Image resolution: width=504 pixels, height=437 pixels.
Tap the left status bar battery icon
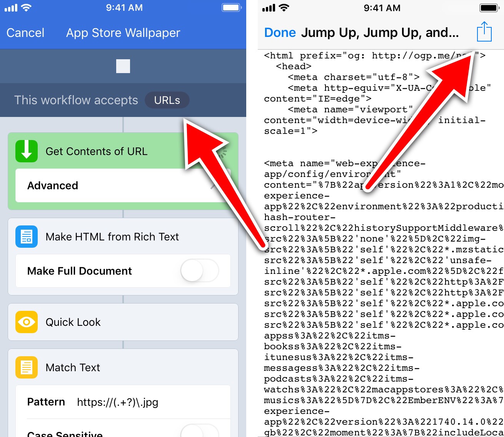(x=231, y=8)
